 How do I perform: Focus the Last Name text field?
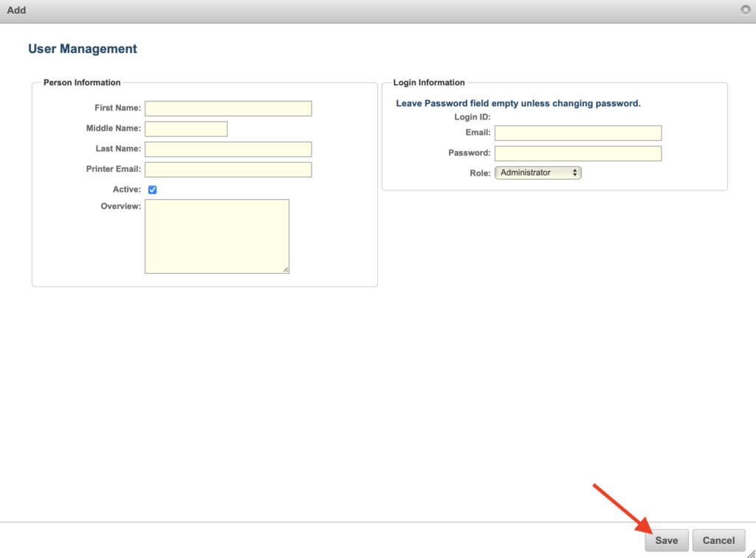228,149
